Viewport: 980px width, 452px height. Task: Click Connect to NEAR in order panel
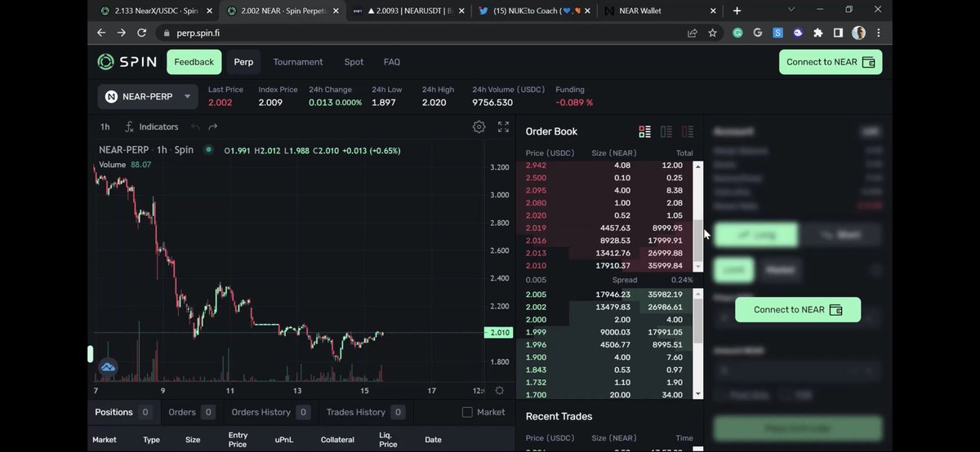[x=798, y=310]
